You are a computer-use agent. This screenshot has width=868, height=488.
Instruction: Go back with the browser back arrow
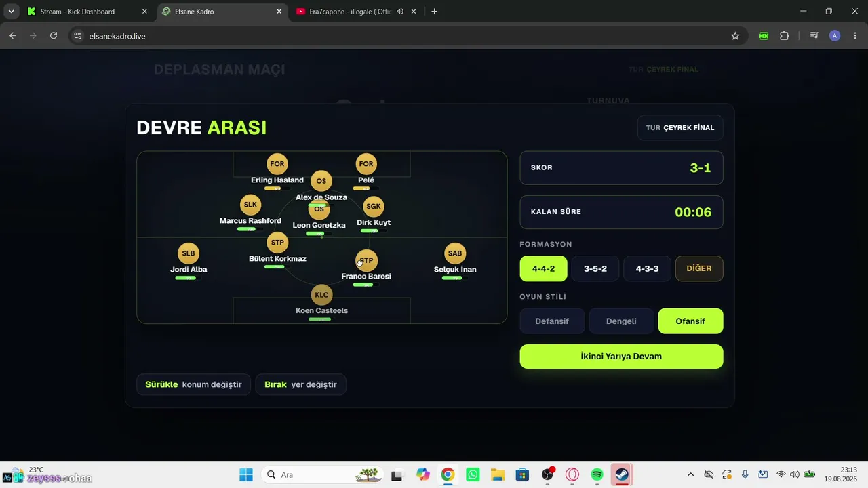click(13, 36)
